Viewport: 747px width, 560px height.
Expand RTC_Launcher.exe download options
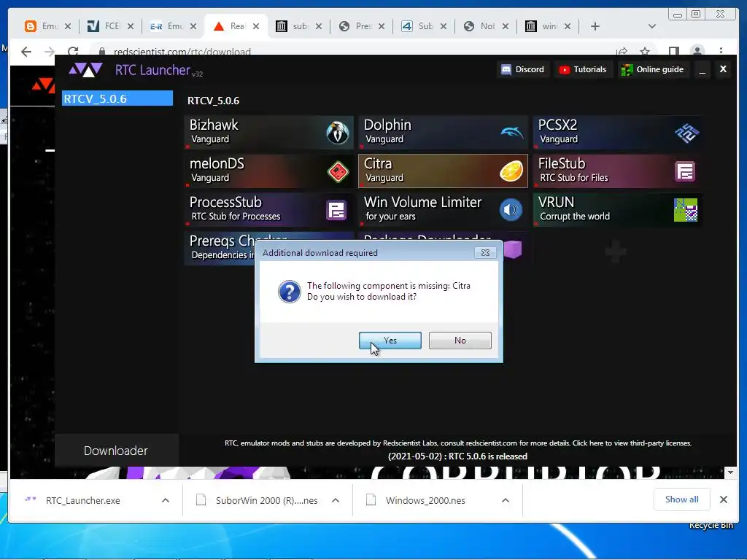[x=166, y=500]
